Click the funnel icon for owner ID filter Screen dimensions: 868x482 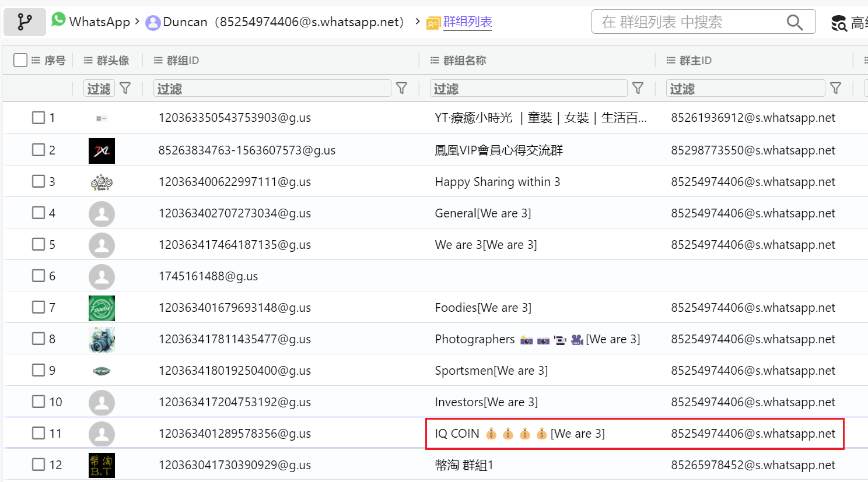coord(835,88)
